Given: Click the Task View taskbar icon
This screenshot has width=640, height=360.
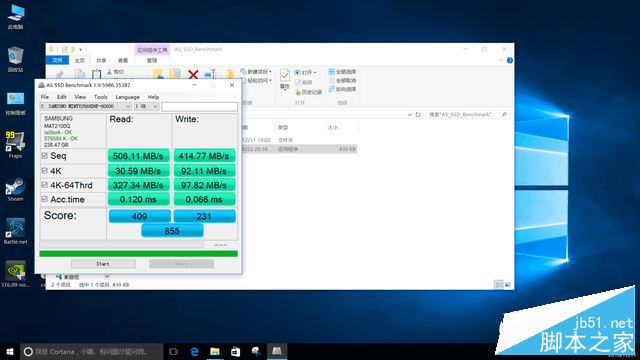Looking at the screenshot, I should pos(173,351).
